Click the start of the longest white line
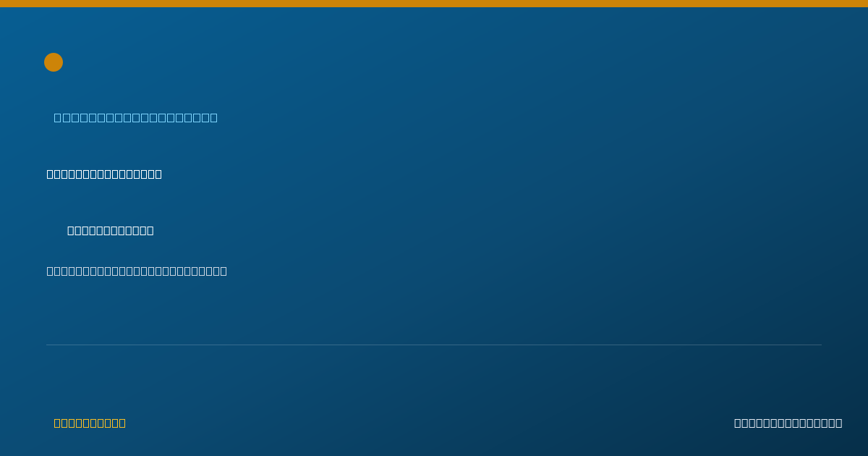This screenshot has width=868, height=456. tap(51, 271)
